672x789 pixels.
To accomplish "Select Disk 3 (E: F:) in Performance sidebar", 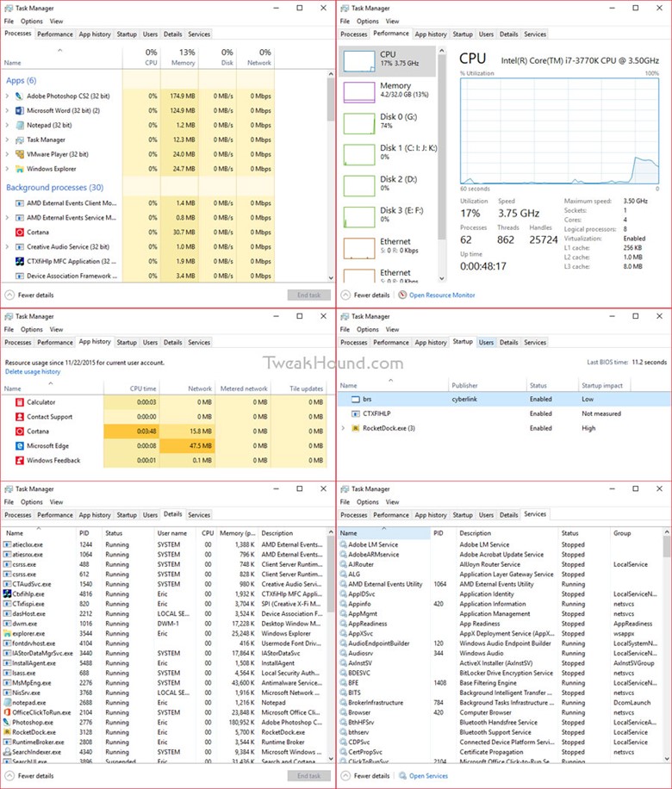I will tap(388, 217).
